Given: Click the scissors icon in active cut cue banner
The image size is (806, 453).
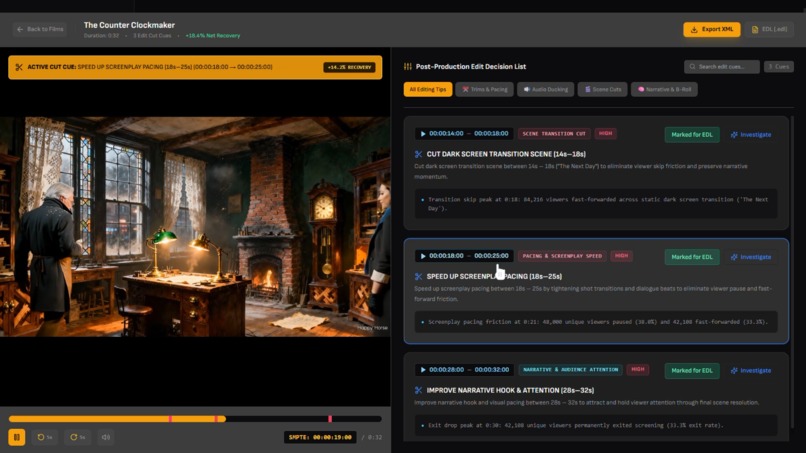Looking at the screenshot, I should (x=19, y=67).
